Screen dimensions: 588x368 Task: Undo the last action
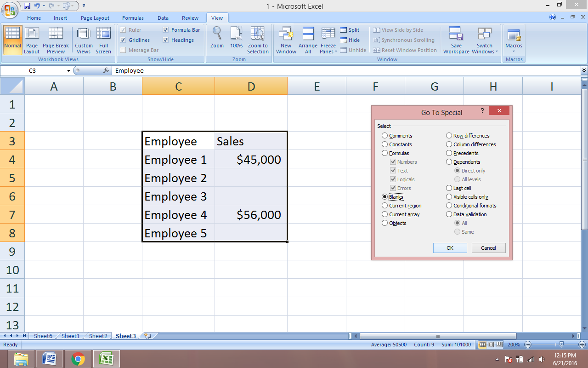pyautogui.click(x=37, y=6)
